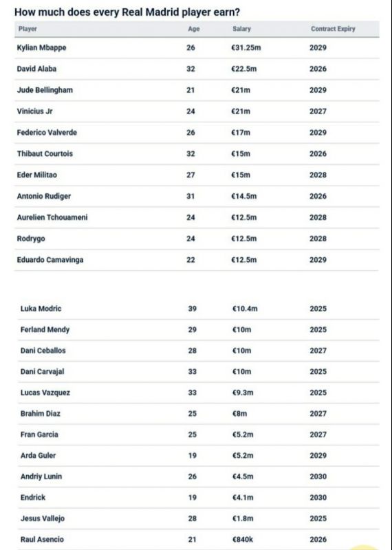392x550 pixels.
Task: Click Vinicius Jr contract expiry 2027
Action: 318,111
